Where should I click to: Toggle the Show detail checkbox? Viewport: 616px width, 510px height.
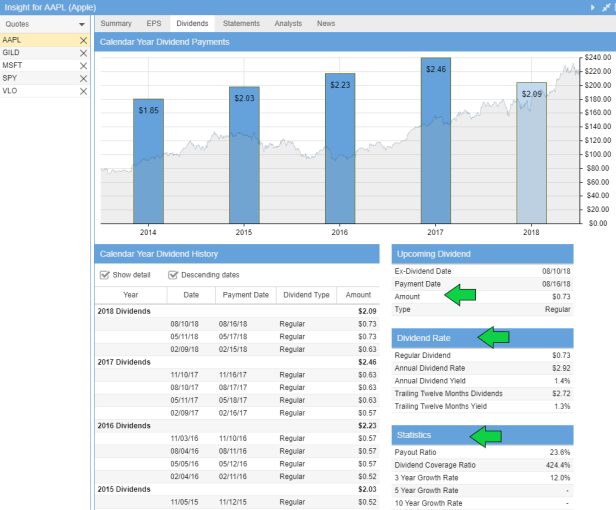[105, 275]
